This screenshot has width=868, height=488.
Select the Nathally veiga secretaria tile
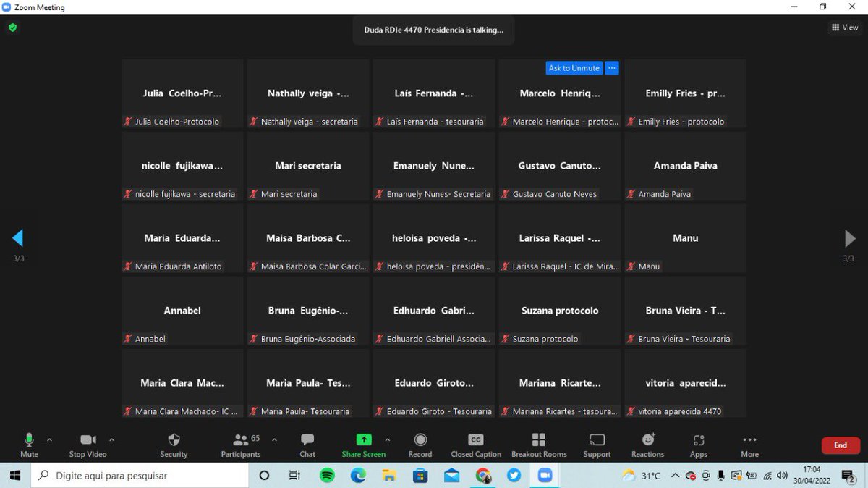click(308, 93)
